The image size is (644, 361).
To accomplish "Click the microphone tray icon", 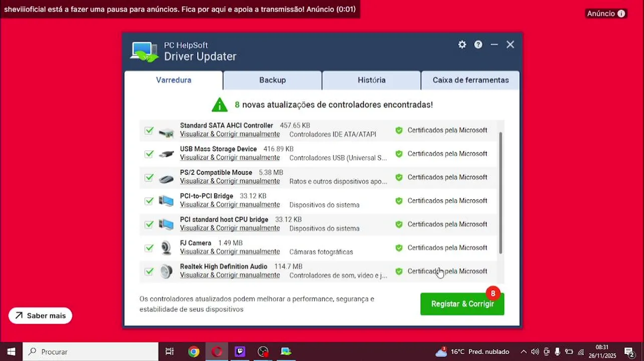I will (557, 351).
